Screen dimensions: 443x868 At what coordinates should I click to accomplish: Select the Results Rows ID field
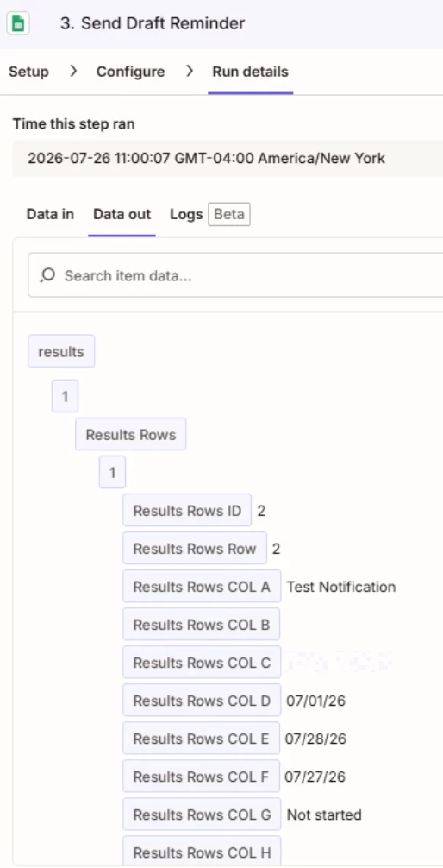(187, 511)
